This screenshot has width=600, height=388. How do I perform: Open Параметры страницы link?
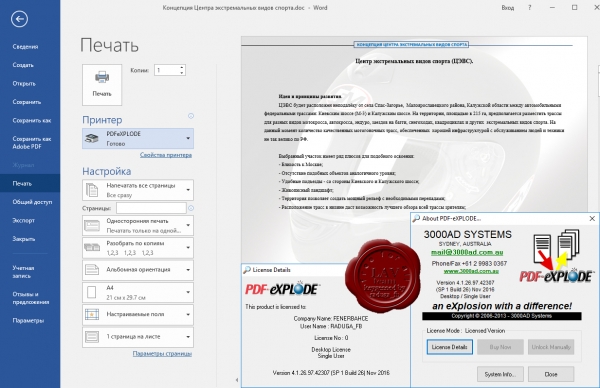click(x=162, y=354)
